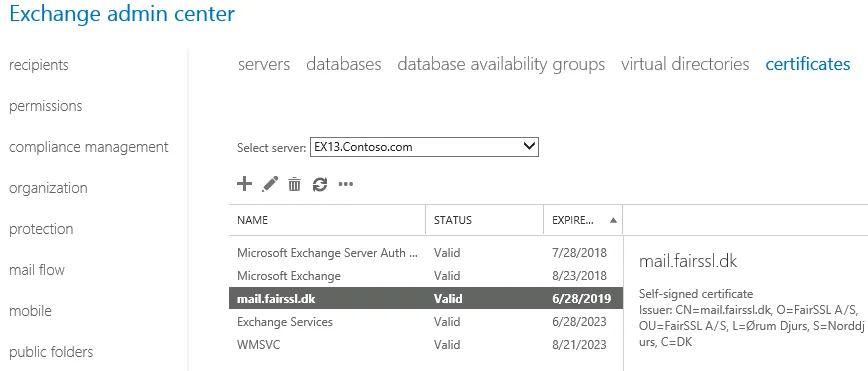The width and height of the screenshot is (868, 371).
Task: Select the mail.fairssl.dk certificate row
Action: (426, 298)
